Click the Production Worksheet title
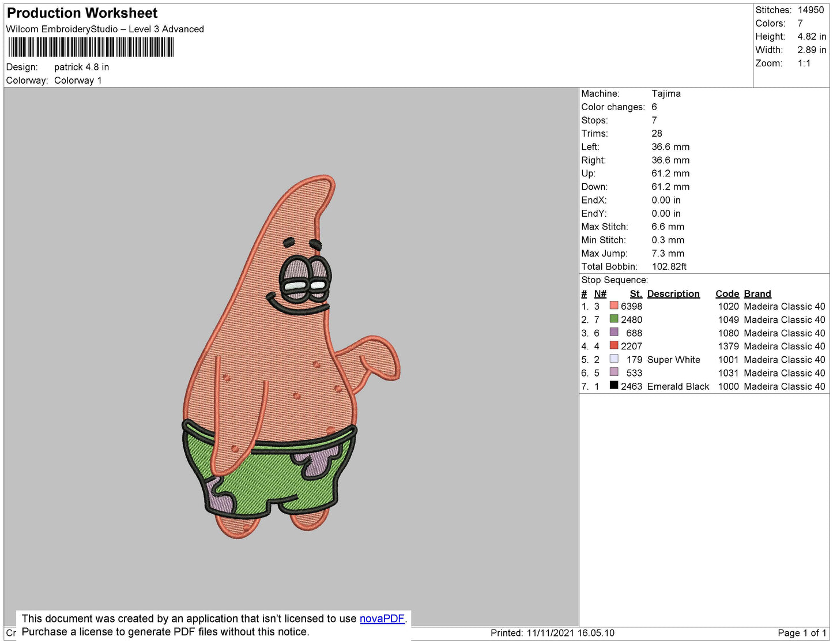The width and height of the screenshot is (833, 644). click(82, 13)
